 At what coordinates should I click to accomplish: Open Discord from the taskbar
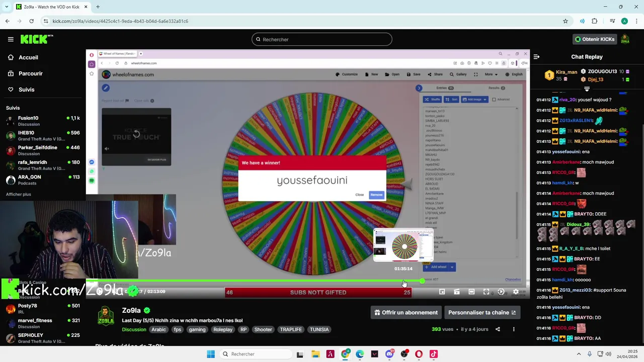[389, 354]
